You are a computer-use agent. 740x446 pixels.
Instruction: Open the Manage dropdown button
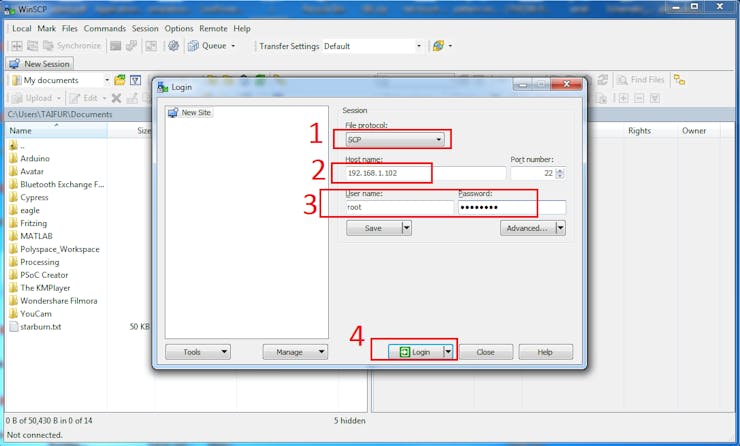[x=295, y=352]
